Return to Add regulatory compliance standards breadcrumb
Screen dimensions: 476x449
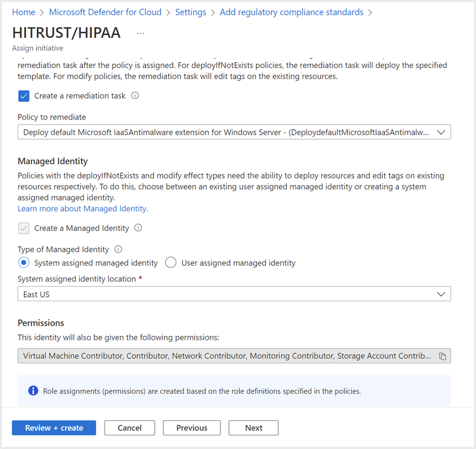[291, 12]
